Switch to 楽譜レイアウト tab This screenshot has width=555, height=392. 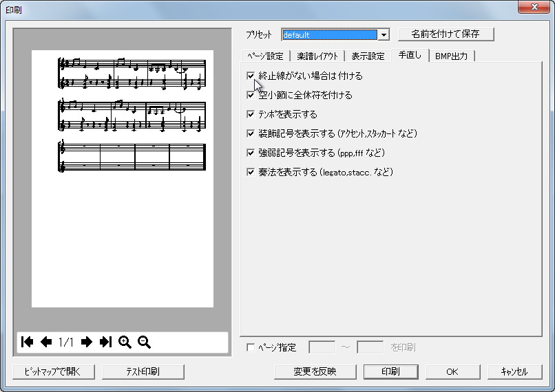point(317,56)
